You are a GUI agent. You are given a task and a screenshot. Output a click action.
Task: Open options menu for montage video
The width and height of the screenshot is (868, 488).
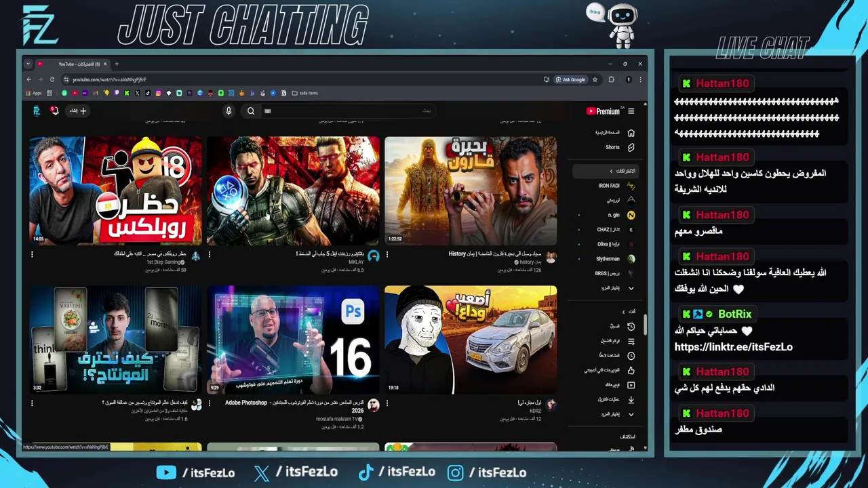click(x=32, y=403)
